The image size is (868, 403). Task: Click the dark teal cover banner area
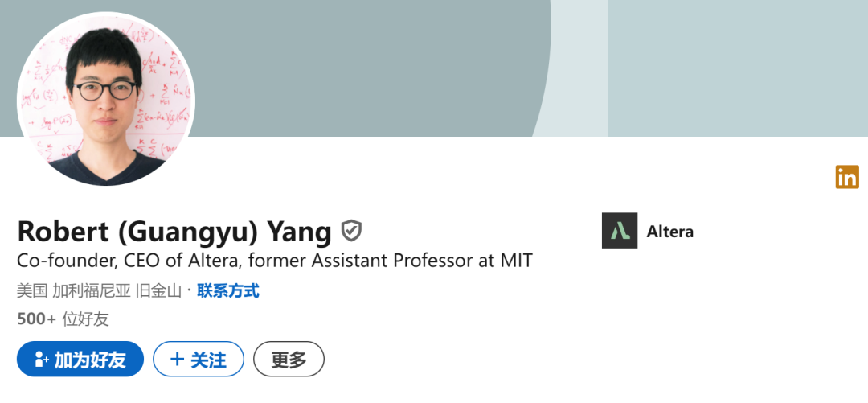coord(362,64)
